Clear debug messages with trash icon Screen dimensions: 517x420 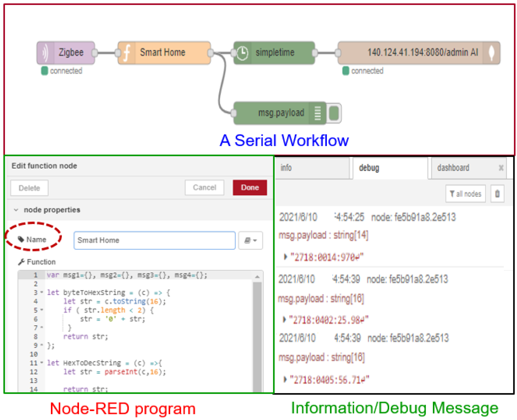[497, 194]
